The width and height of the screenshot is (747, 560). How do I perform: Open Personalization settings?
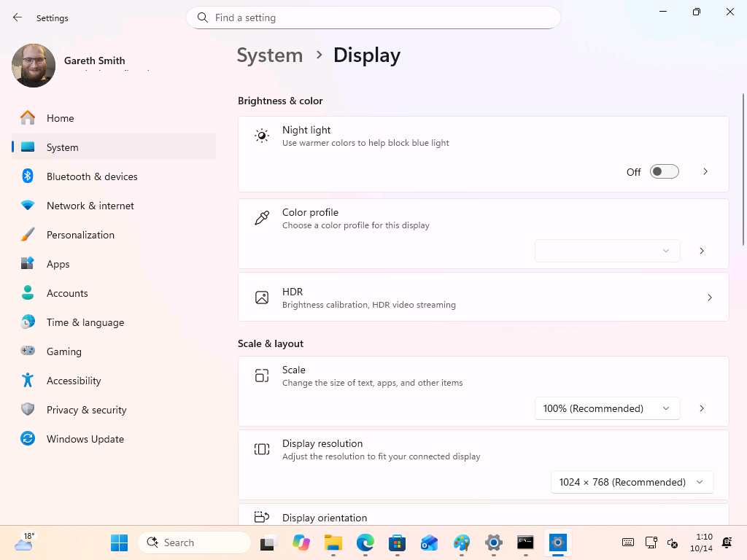coord(113,235)
